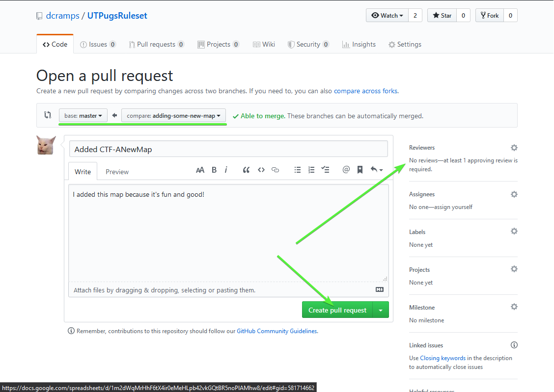Reference an issue with the bookmark icon
The image size is (554, 392).
click(360, 170)
